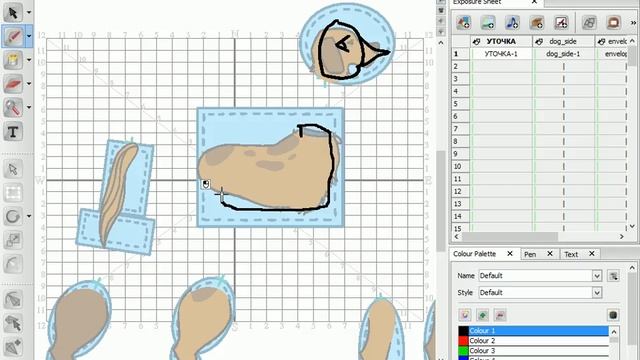Select the red Eraser tool

coord(13,84)
